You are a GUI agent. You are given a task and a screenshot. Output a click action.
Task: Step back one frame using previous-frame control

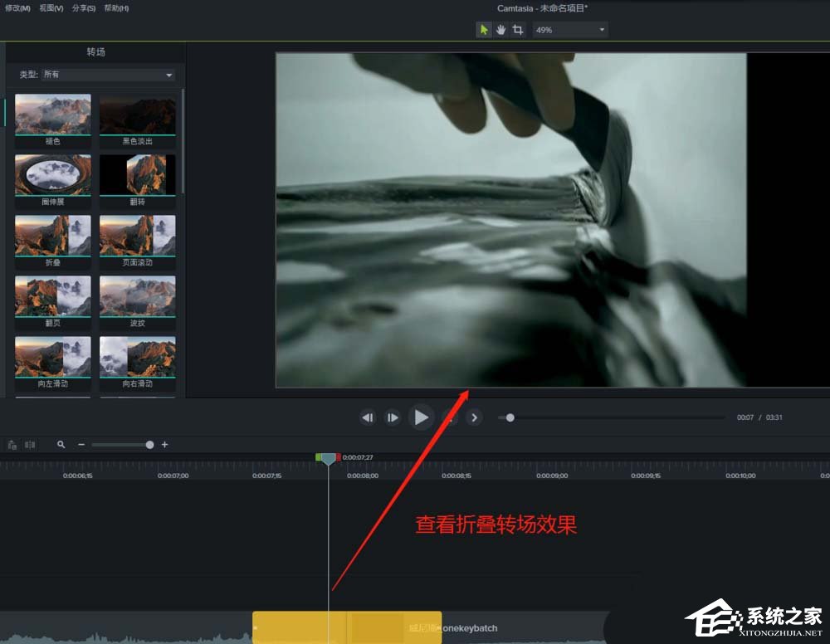[368, 417]
